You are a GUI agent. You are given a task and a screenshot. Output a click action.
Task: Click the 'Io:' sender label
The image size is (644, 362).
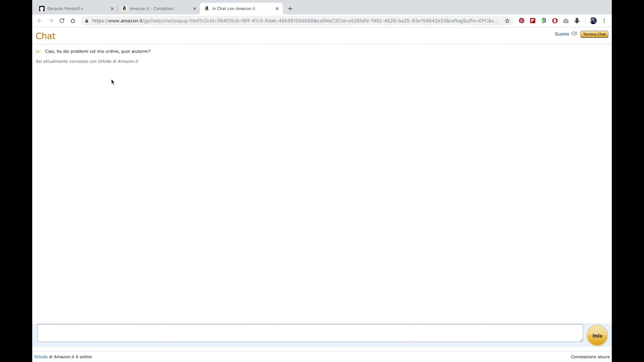(38, 51)
